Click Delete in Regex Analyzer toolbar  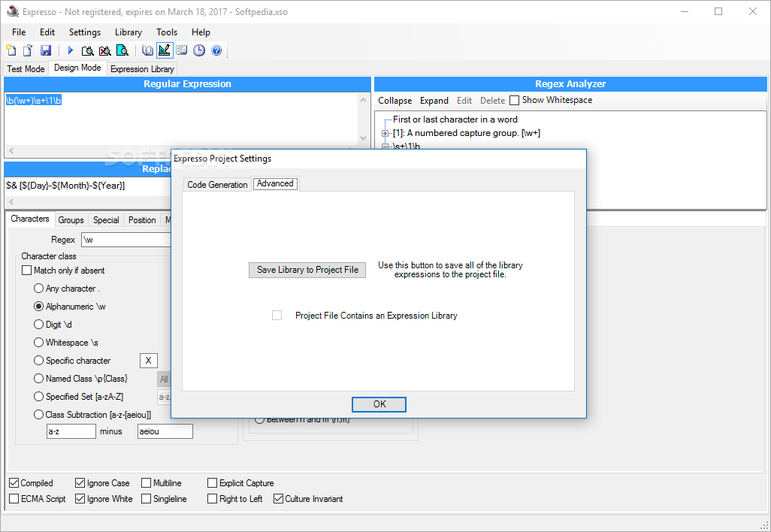(493, 100)
